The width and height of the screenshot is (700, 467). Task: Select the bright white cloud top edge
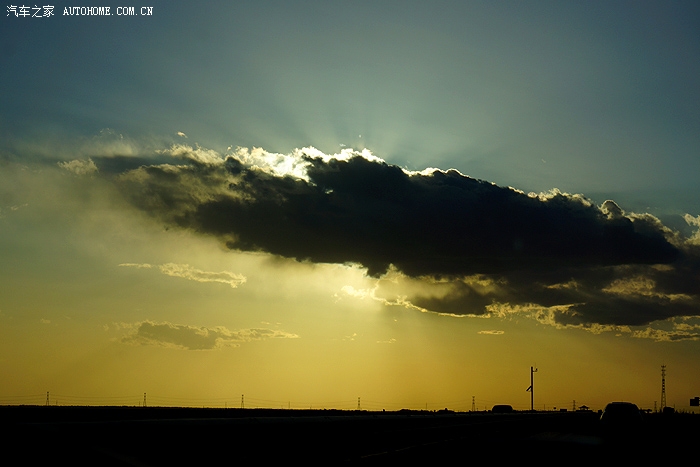(x=300, y=158)
